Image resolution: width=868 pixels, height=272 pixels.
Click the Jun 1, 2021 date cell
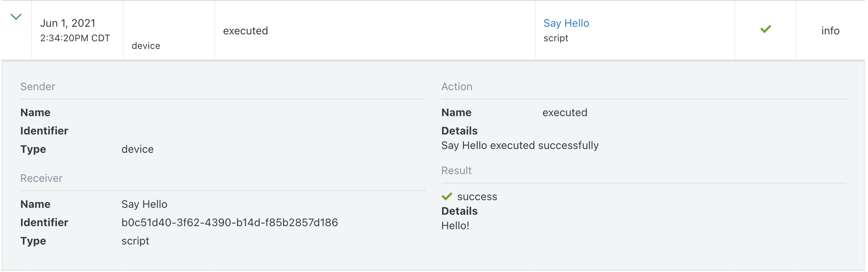pyautogui.click(x=68, y=23)
